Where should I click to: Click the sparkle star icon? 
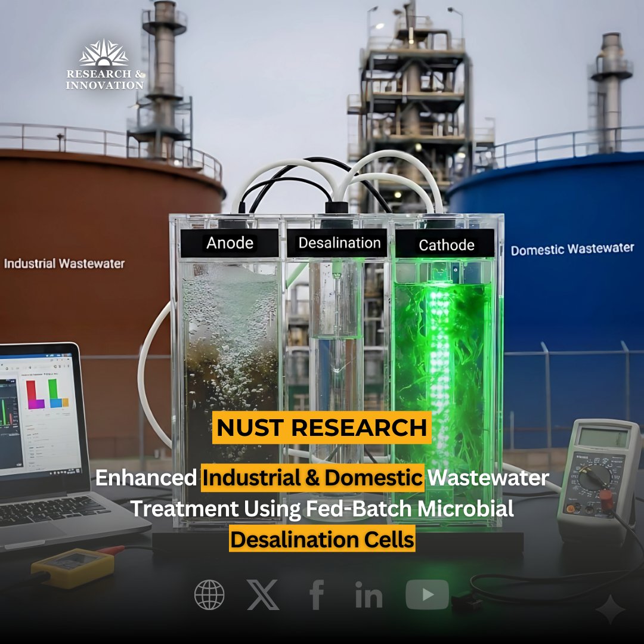(611, 609)
